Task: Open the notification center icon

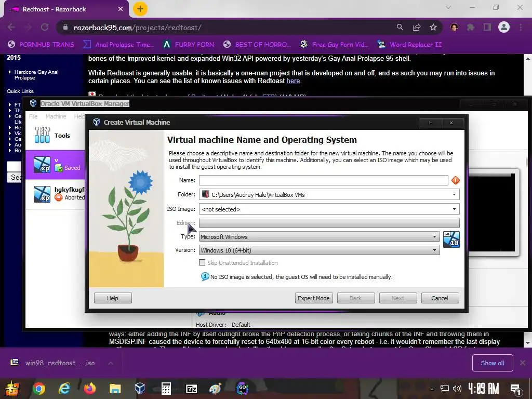Action: point(515,389)
